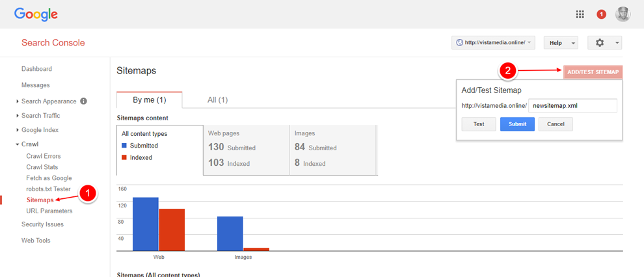This screenshot has width=644, height=277.
Task: Open the Google apps grid
Action: click(580, 14)
